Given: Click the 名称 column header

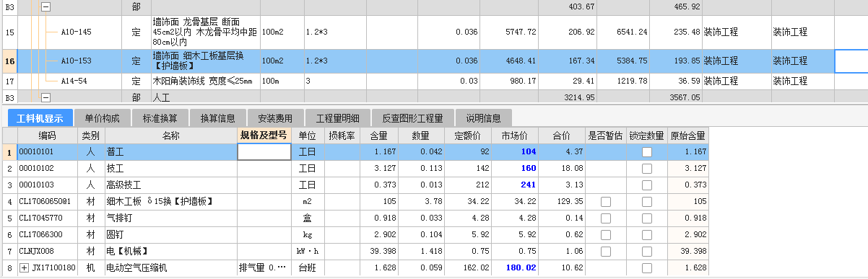Looking at the screenshot, I should (170, 135).
